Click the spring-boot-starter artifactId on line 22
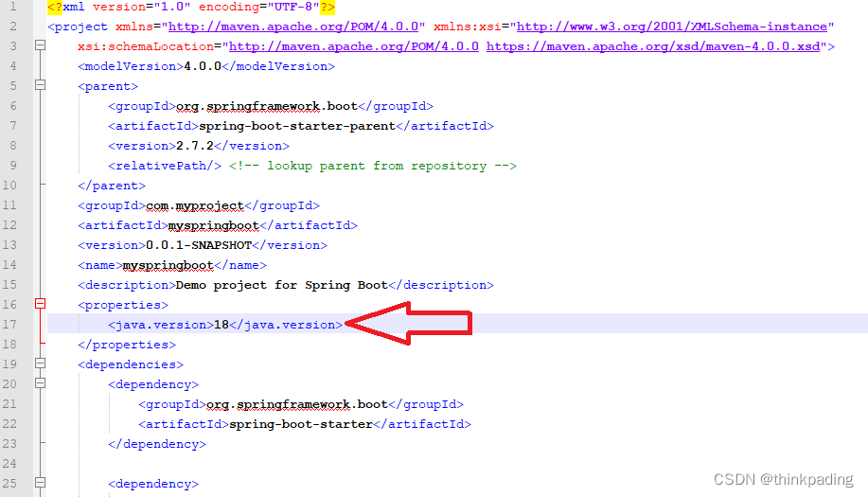868x497 pixels. 301,424
